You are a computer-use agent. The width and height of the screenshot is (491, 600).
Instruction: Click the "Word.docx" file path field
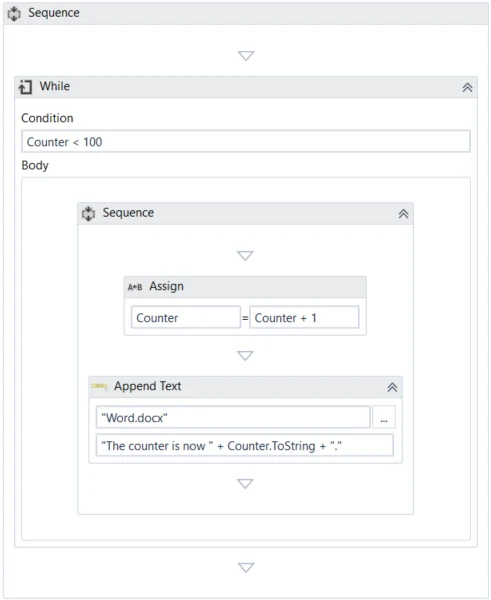click(x=233, y=417)
